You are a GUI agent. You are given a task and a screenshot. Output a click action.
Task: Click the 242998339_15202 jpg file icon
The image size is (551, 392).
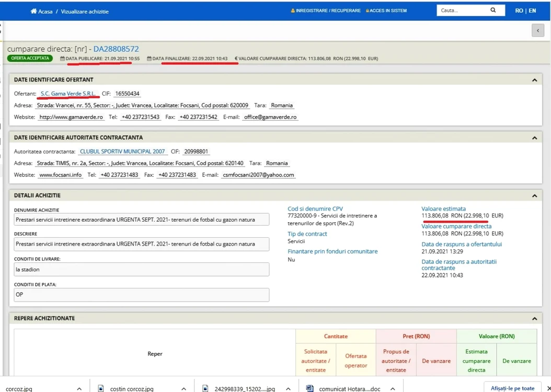205,388
